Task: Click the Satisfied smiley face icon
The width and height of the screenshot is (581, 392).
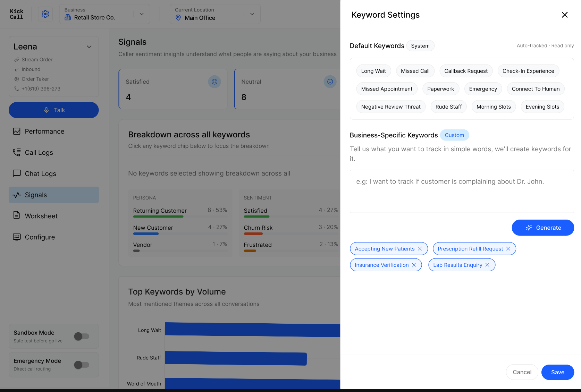Action: pos(214,82)
